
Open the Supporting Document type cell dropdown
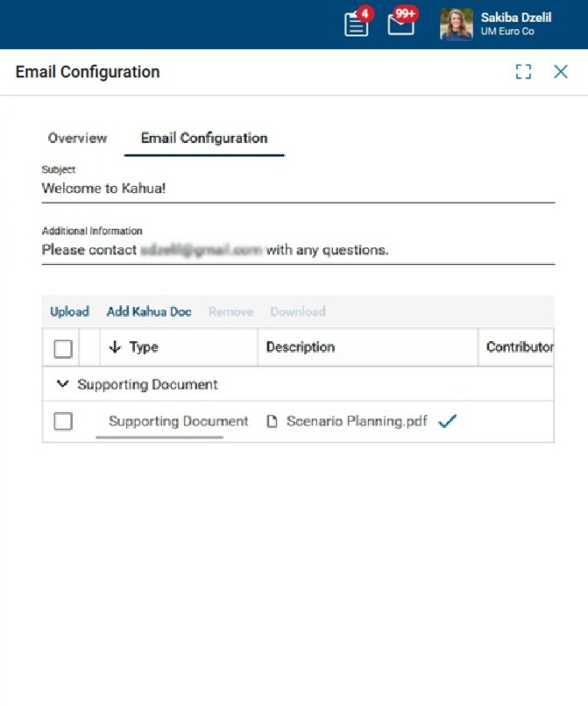coord(178,422)
